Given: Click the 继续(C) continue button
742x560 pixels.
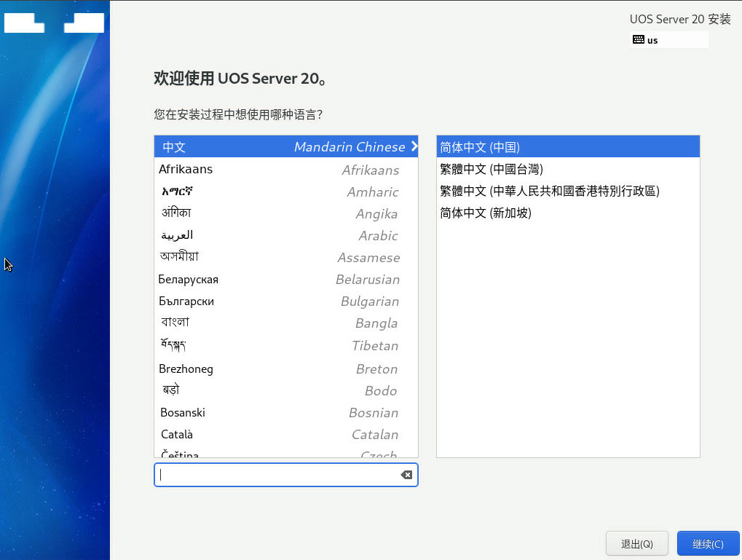Looking at the screenshot, I should [708, 543].
